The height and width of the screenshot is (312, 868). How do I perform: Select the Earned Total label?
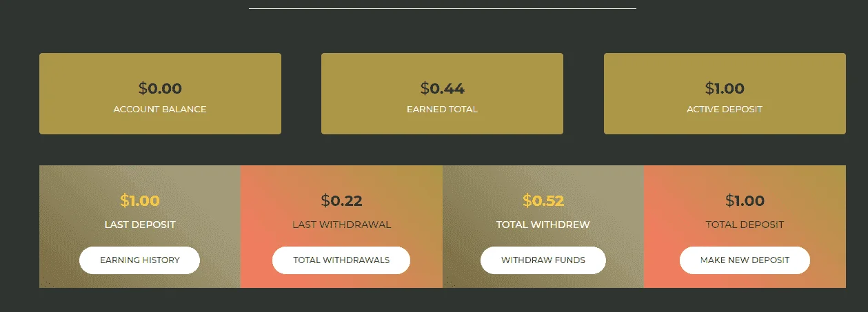point(442,110)
